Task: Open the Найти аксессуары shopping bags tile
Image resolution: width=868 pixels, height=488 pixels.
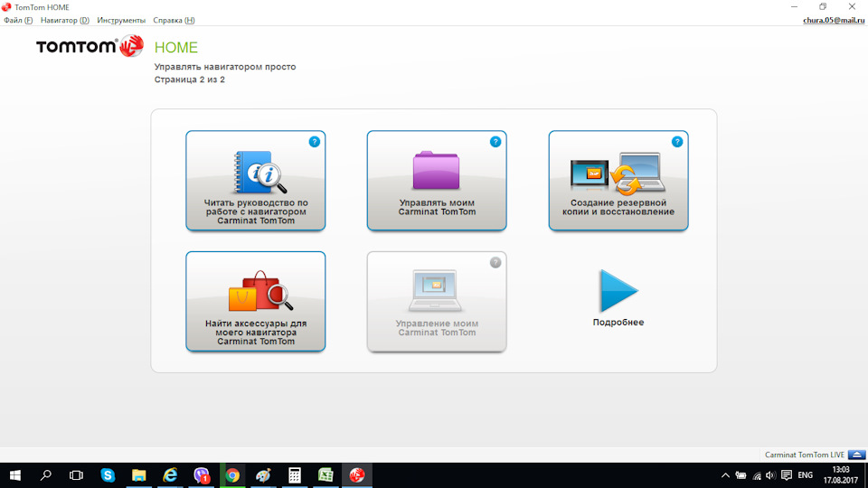Action: click(x=255, y=302)
